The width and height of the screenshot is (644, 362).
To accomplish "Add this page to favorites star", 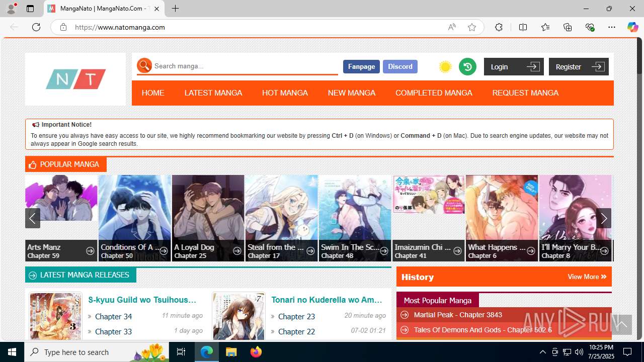I will (x=471, y=27).
